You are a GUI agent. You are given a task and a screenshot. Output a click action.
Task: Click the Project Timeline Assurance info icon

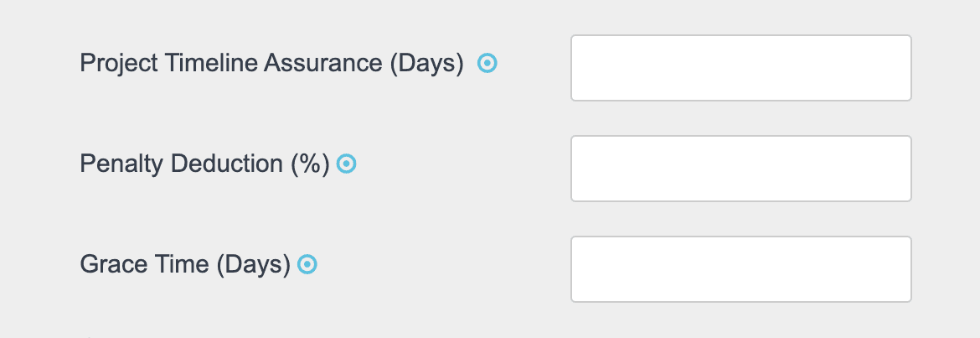487,63
